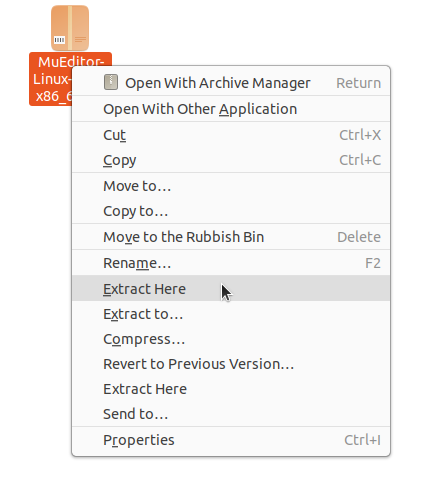
Task: Choose Rename… from the menu
Action: click(x=231, y=263)
